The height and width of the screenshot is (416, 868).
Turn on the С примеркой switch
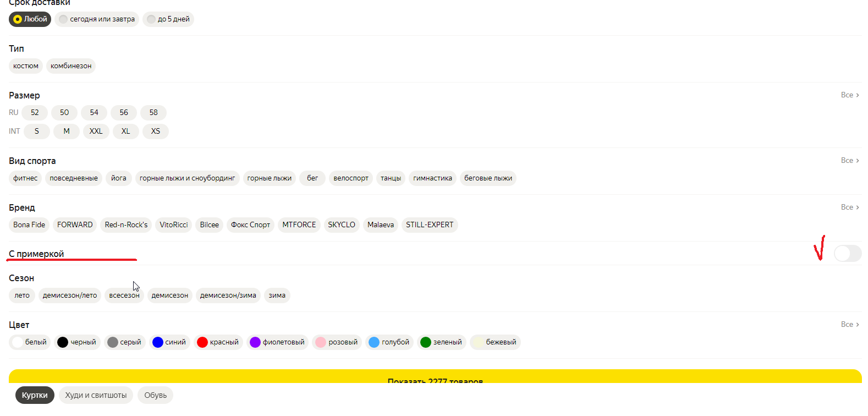[848, 254]
